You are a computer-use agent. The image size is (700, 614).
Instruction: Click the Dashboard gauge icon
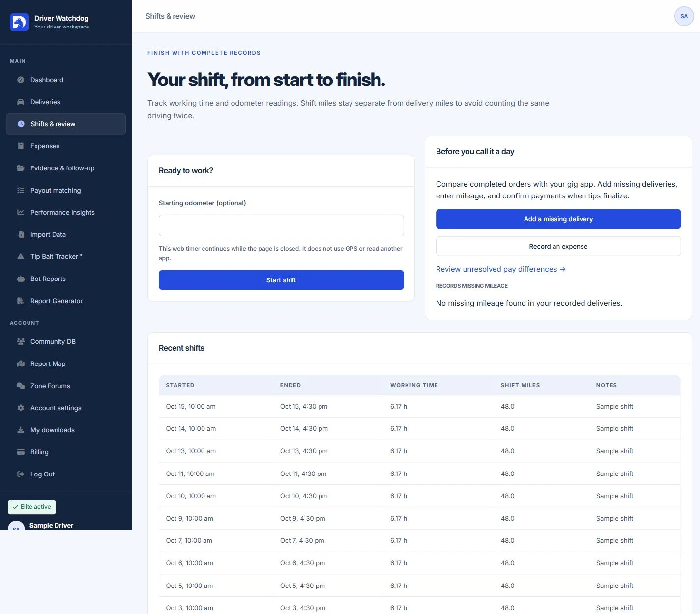click(x=21, y=80)
